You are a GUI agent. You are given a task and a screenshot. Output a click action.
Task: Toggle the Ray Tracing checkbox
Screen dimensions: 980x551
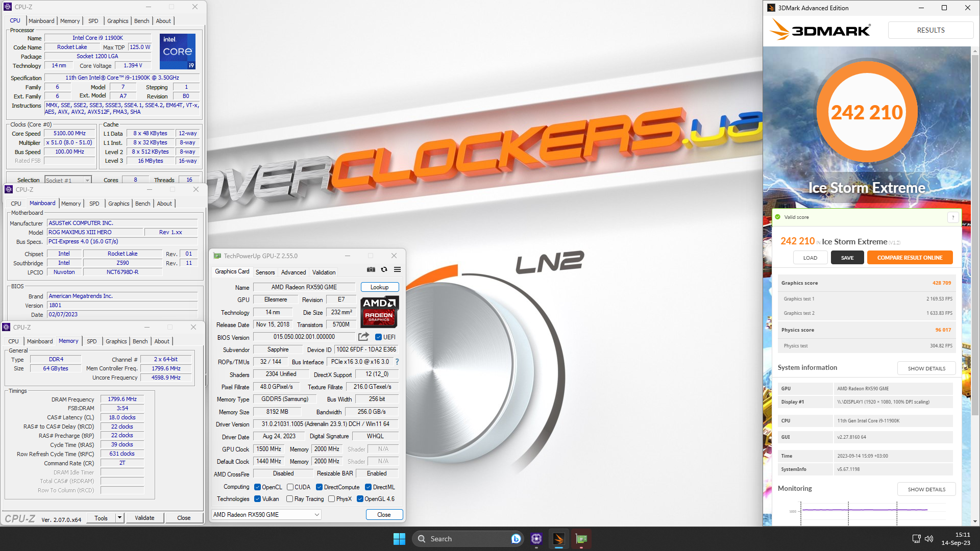click(x=290, y=499)
